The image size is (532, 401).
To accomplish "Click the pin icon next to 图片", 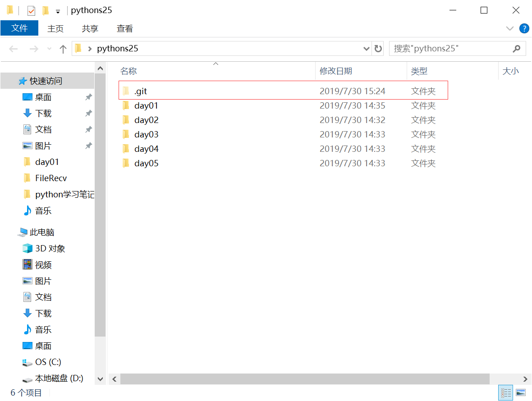I will click(x=88, y=146).
